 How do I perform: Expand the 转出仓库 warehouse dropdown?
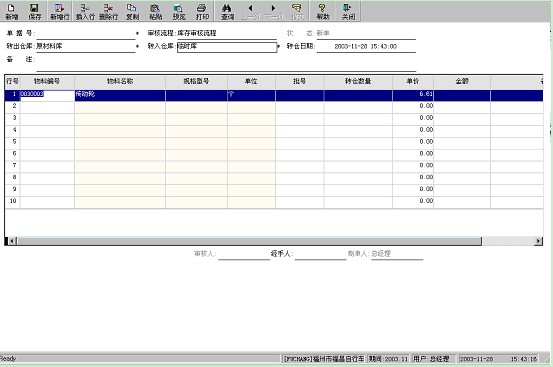pos(137,46)
